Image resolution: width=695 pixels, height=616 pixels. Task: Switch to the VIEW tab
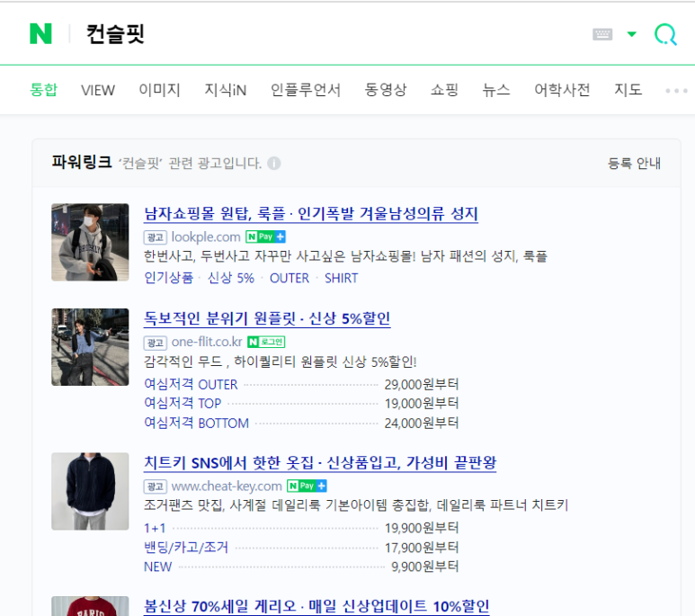(97, 90)
